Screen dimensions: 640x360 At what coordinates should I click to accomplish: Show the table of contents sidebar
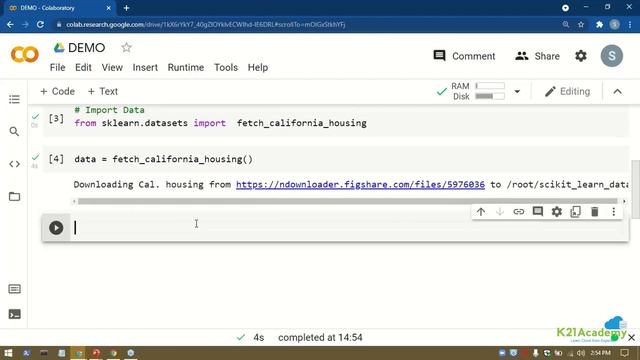[x=14, y=99]
